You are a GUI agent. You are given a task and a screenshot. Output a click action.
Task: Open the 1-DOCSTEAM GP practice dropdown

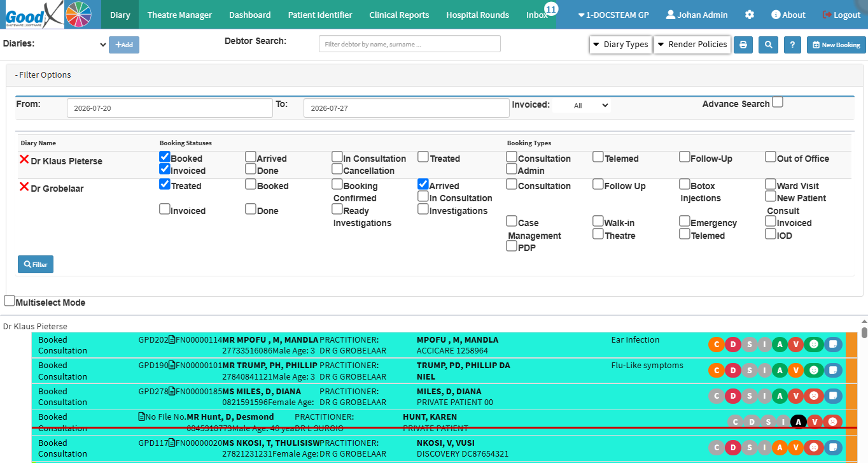613,15
